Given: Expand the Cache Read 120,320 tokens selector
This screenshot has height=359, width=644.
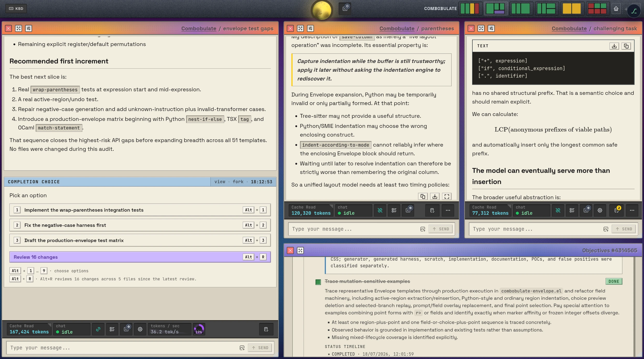Looking at the screenshot, I should pyautogui.click(x=311, y=210).
